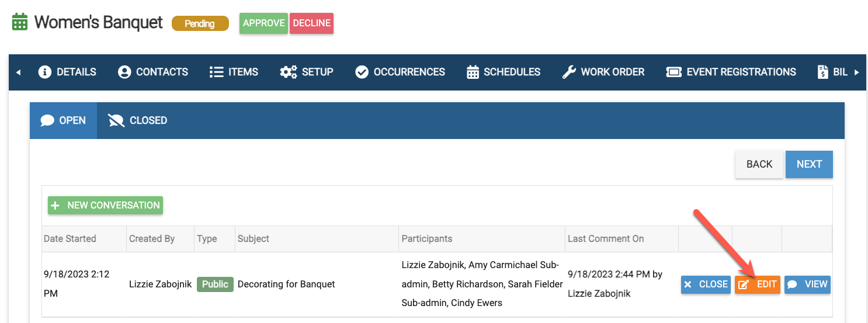Click the Schedules calendar icon
Viewport: 868px width, 323px height.
[x=473, y=72]
